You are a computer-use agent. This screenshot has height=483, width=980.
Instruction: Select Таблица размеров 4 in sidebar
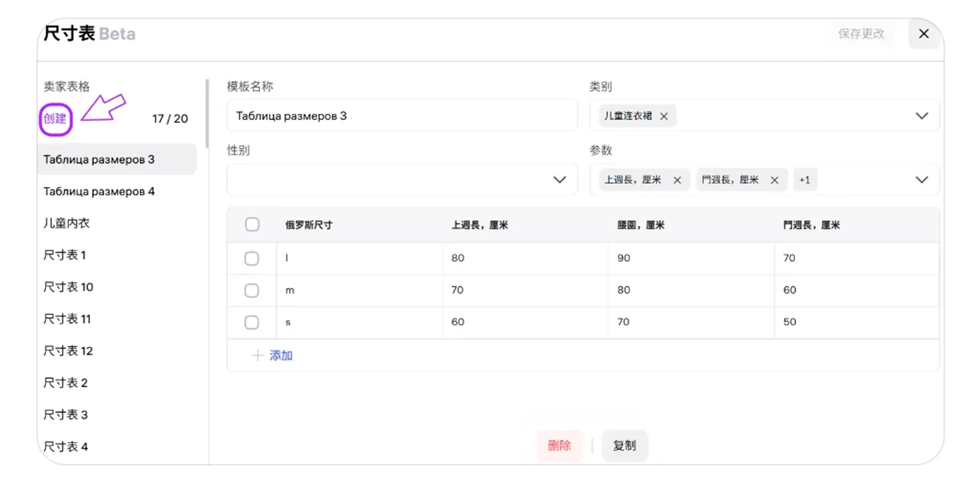tap(99, 192)
